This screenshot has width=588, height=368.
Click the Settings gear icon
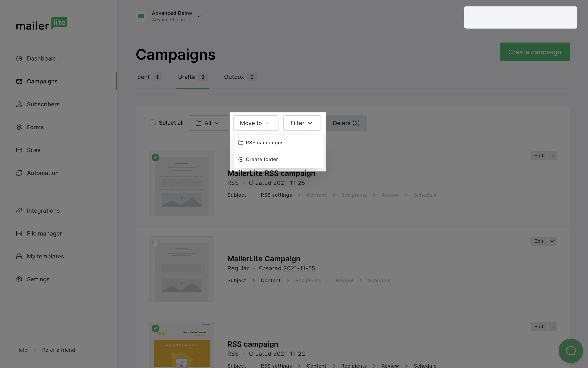click(x=19, y=279)
